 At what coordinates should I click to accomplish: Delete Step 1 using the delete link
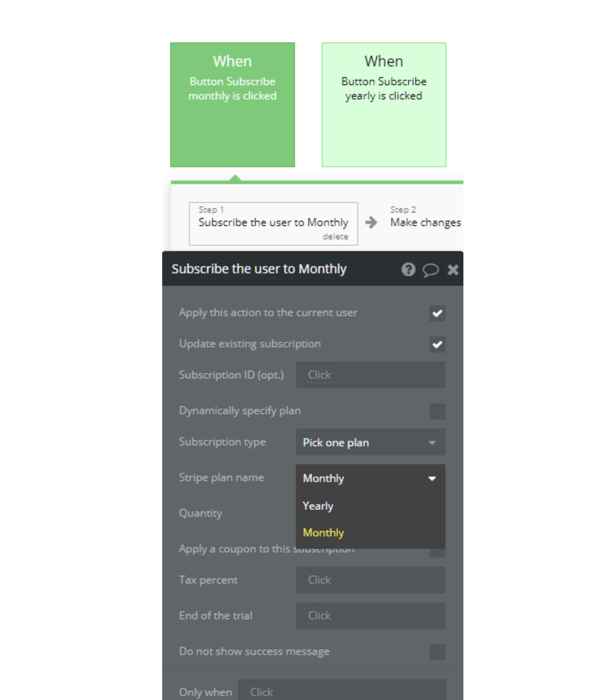point(335,237)
